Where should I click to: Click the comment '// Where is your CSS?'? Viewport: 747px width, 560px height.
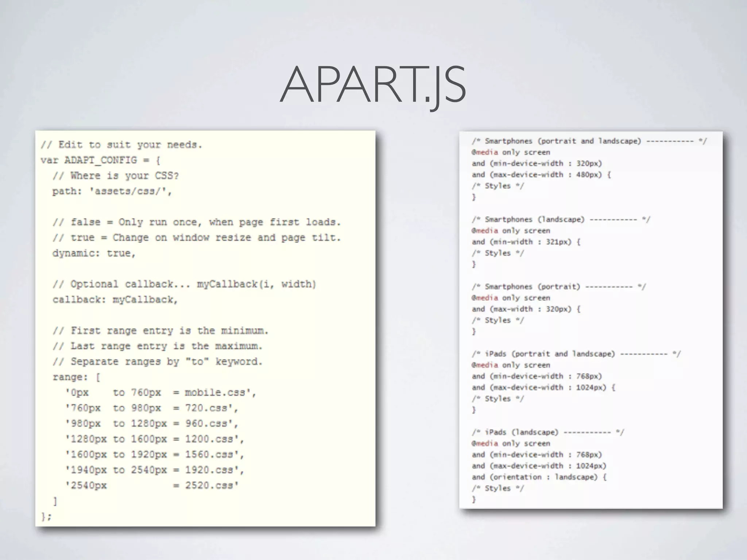coord(116,176)
